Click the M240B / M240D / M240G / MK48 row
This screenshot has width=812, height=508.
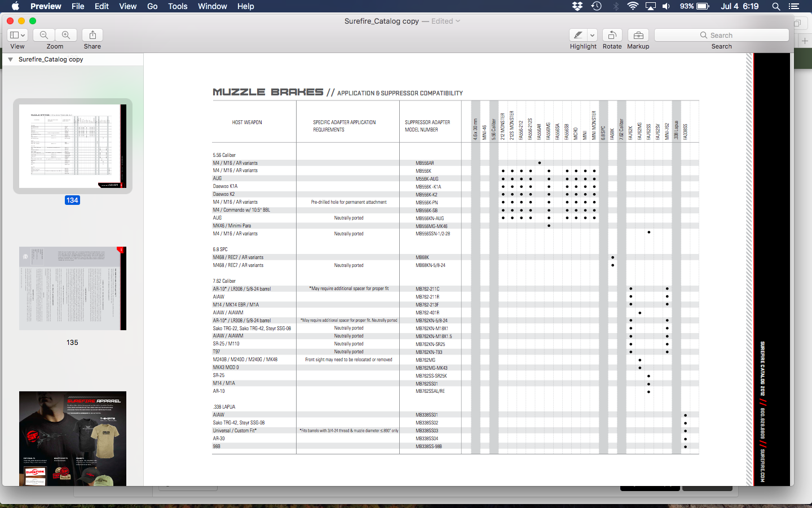point(245,360)
